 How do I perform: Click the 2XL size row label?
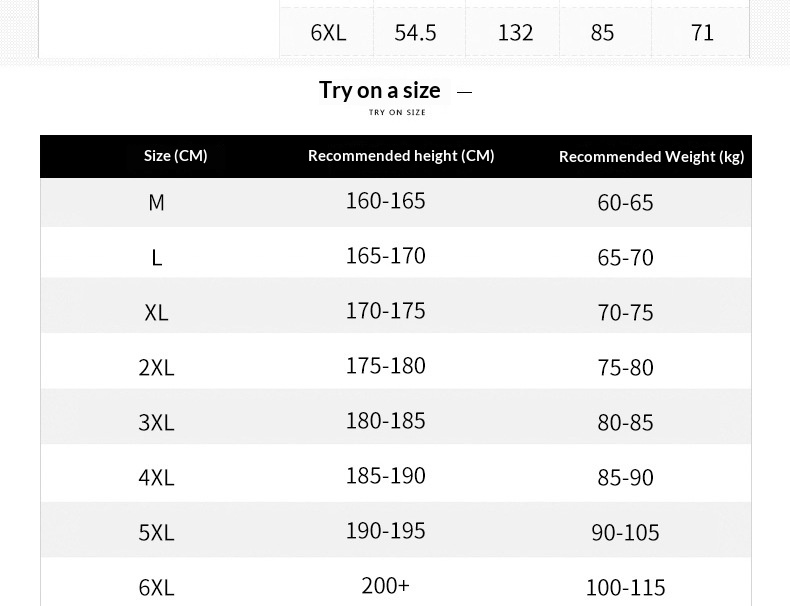156,368
